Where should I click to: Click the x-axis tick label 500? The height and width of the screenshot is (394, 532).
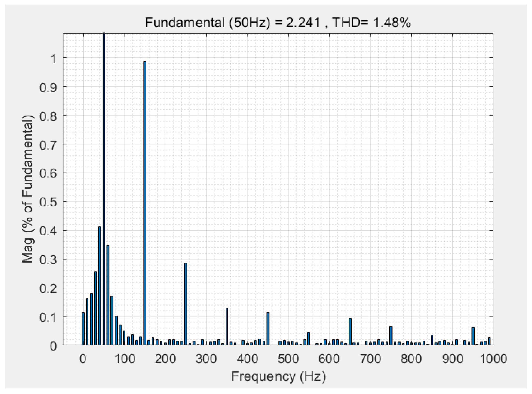(x=288, y=359)
